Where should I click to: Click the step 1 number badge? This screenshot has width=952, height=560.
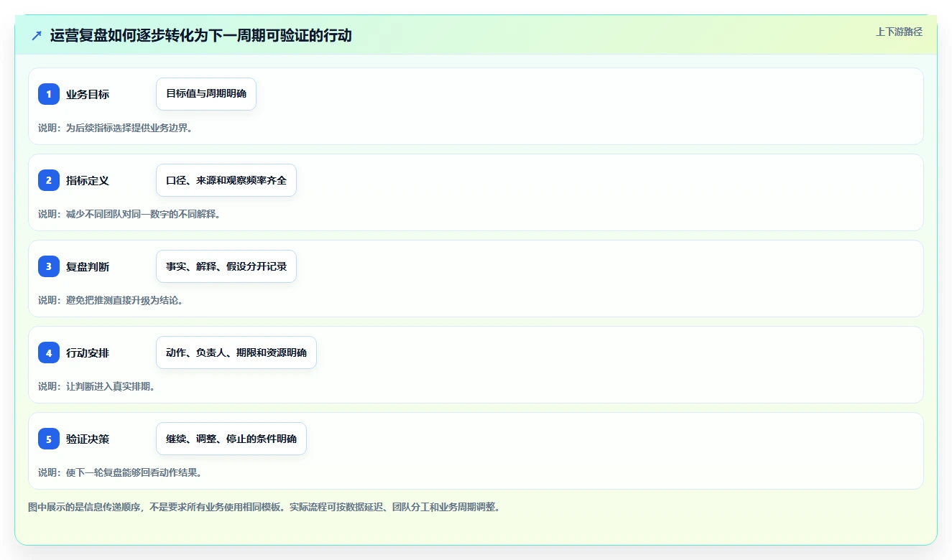49,94
